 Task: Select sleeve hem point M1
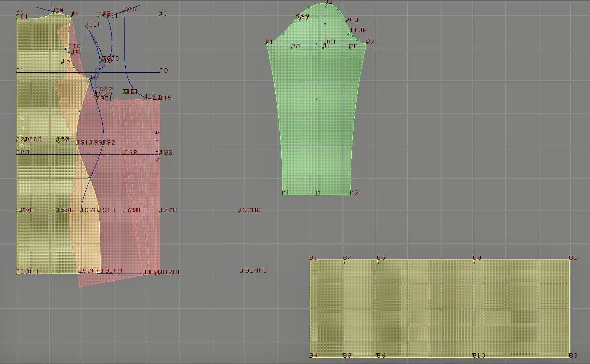285,193
